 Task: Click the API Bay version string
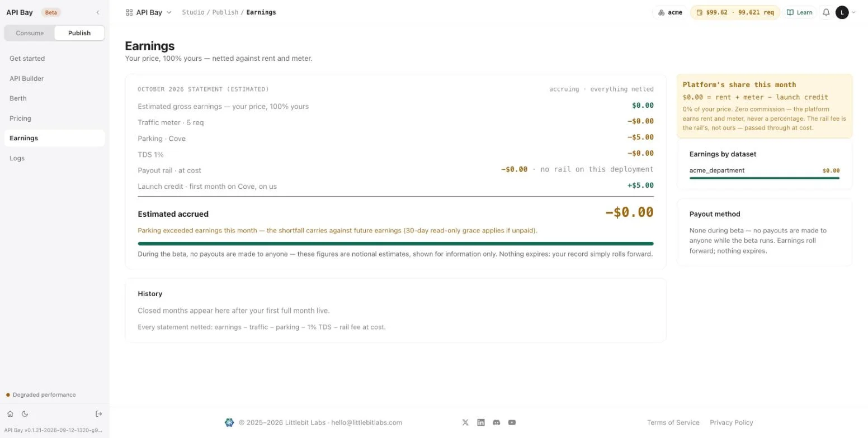[54, 430]
